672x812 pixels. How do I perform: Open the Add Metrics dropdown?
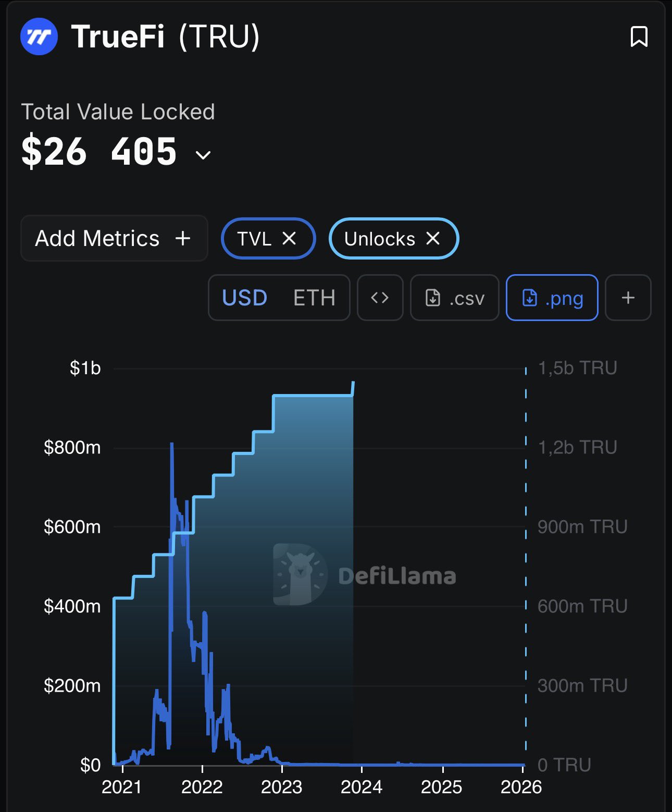(x=114, y=239)
